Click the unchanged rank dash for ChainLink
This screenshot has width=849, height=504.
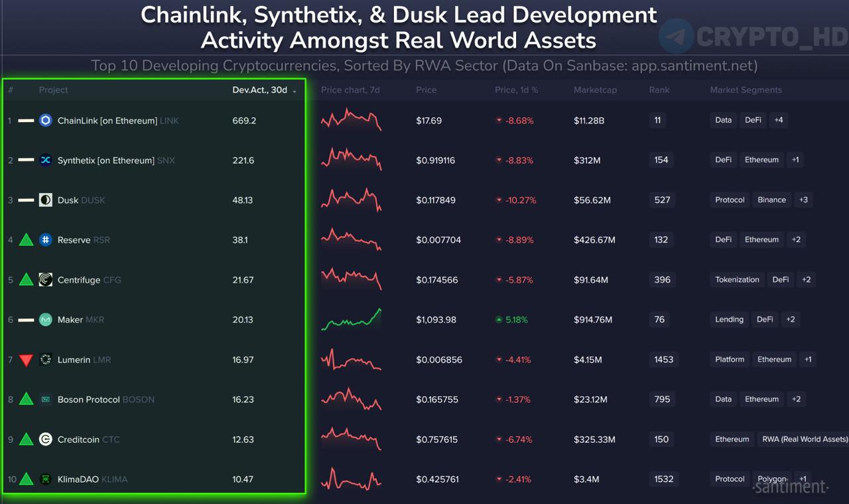[26, 121]
